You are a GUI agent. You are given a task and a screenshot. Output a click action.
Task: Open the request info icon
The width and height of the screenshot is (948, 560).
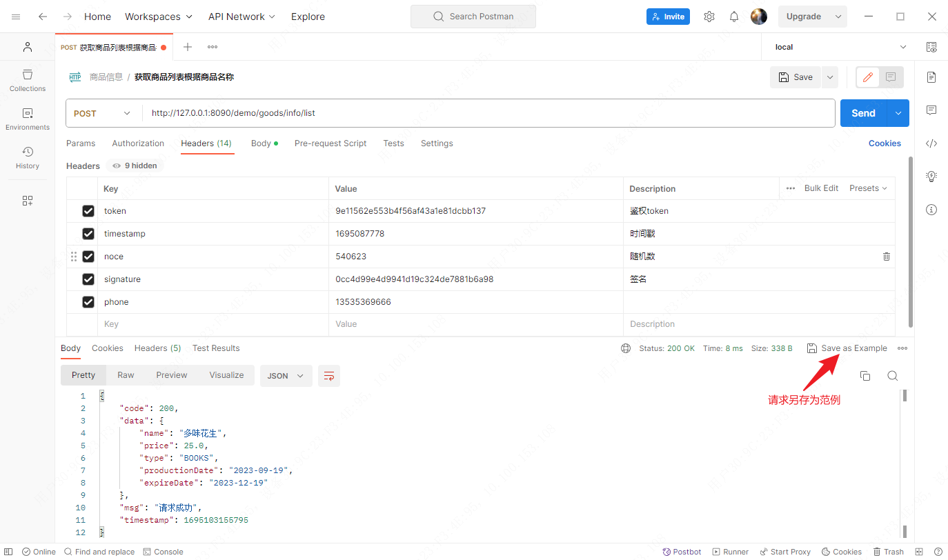(931, 210)
